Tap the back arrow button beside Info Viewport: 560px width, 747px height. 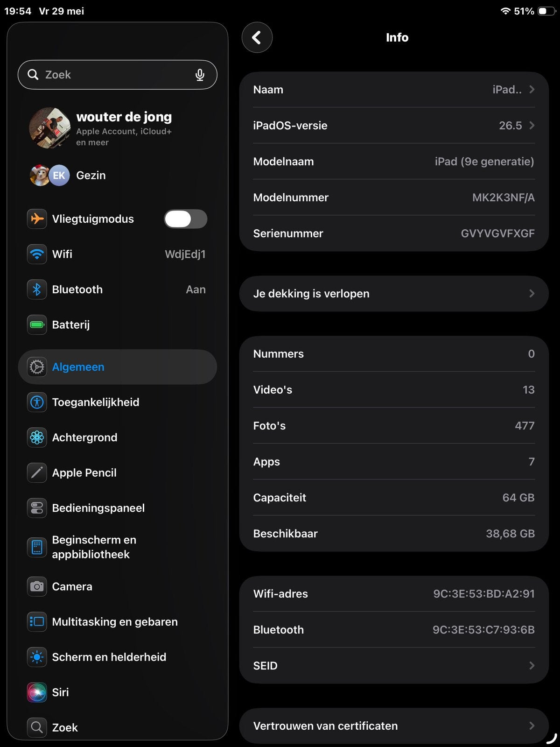(x=257, y=37)
